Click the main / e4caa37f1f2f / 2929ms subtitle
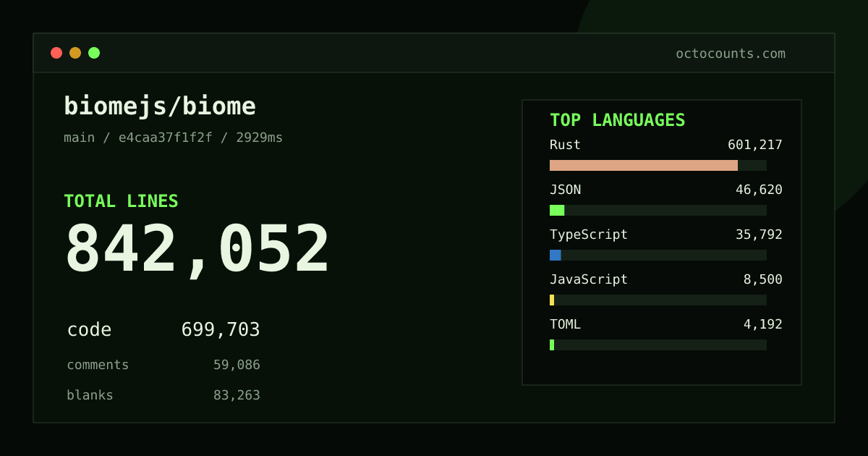Image resolution: width=868 pixels, height=456 pixels. click(174, 138)
